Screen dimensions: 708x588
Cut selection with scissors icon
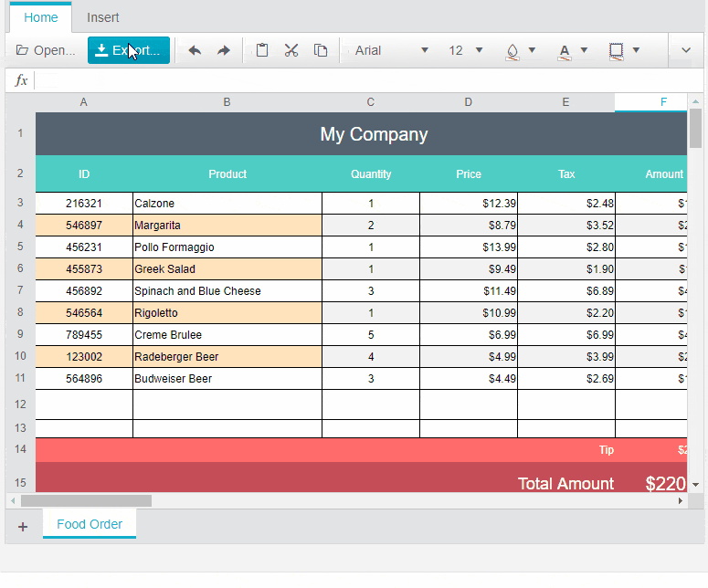pyautogui.click(x=291, y=50)
